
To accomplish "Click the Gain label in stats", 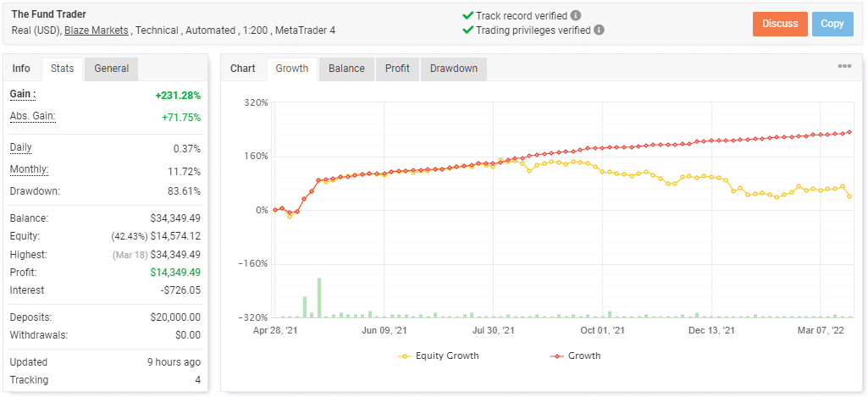I will 23,94.
